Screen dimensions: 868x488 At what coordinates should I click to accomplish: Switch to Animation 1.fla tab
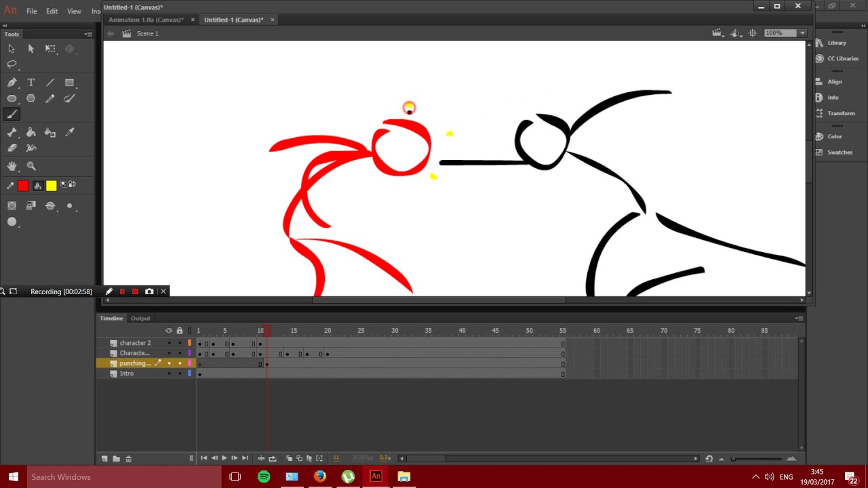[146, 20]
